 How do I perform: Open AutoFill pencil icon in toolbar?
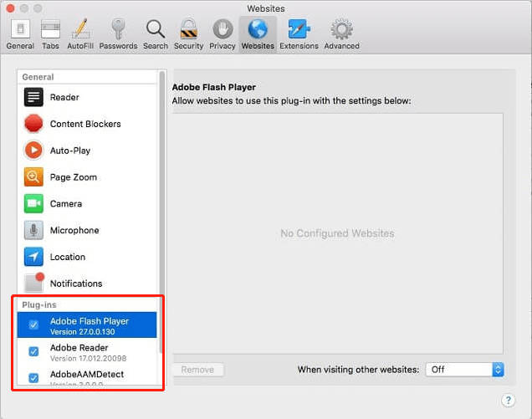click(x=80, y=28)
